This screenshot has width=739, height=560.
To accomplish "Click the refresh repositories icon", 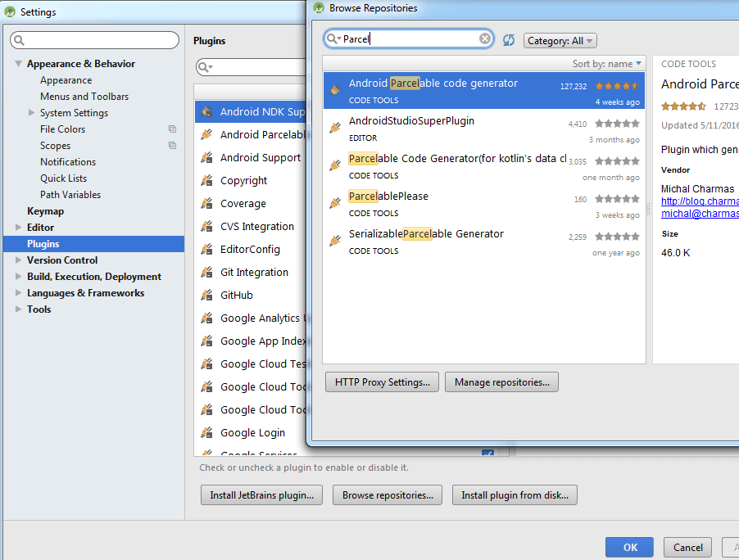I will pos(508,40).
